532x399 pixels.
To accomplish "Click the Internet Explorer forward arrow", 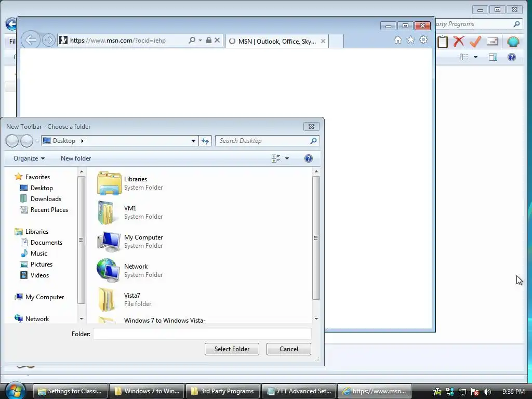I will [x=49, y=41].
